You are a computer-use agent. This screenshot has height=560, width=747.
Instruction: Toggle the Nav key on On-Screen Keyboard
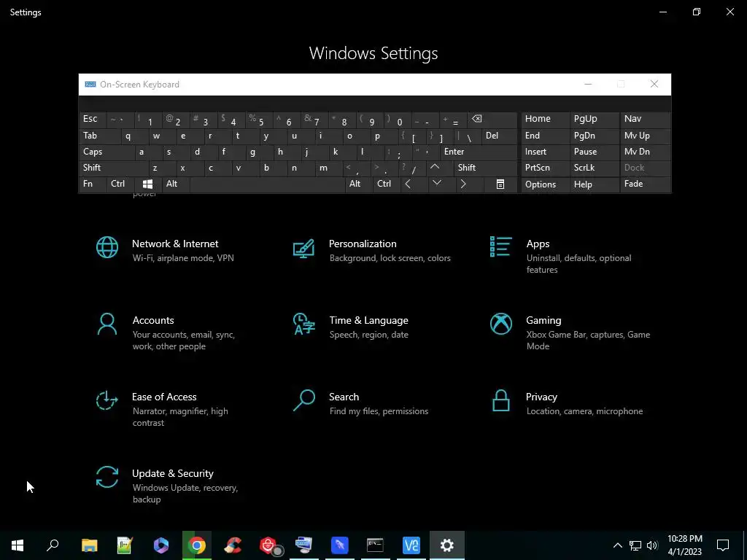pos(645,120)
